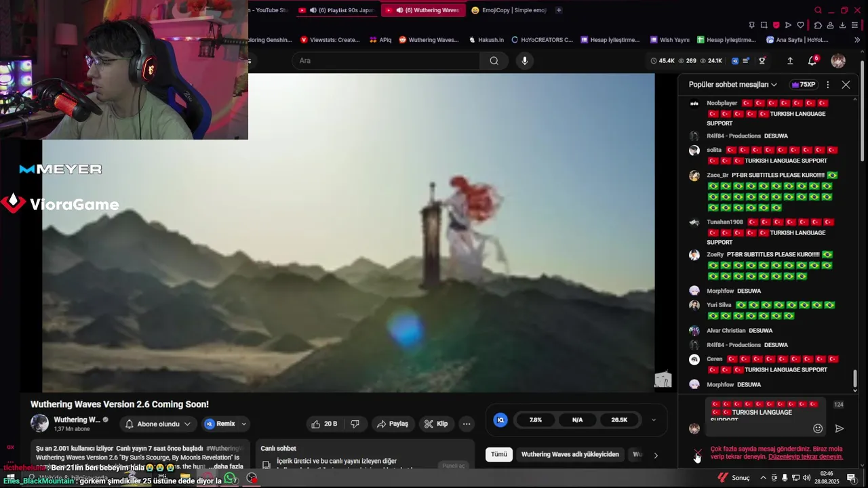Open browser downloads icon in toolbar
Screen dimensions: 868x488
843,25
